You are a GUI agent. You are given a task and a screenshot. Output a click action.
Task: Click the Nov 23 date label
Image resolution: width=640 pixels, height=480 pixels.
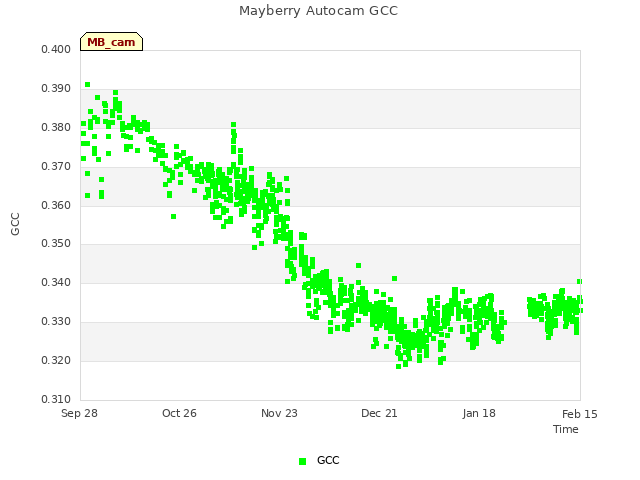tap(279, 413)
